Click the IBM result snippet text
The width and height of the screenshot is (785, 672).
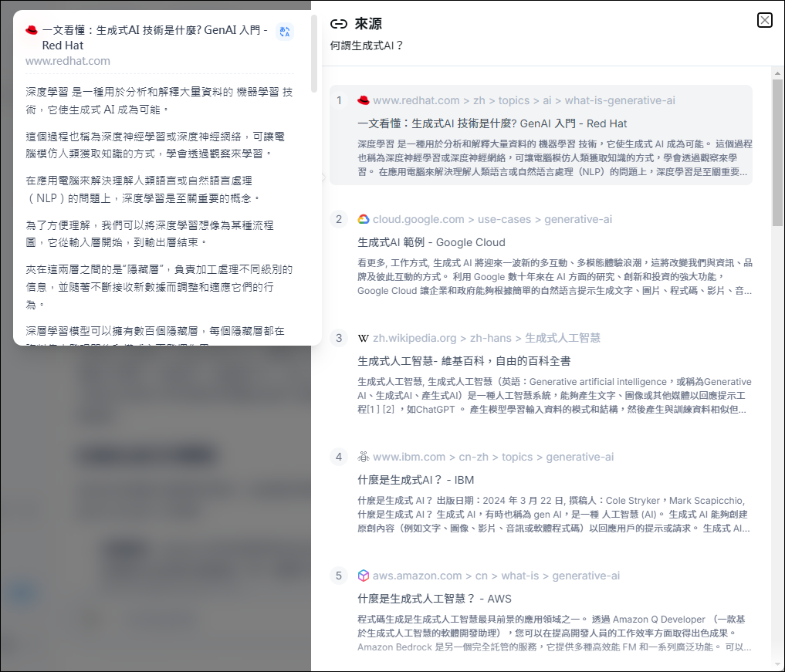click(x=553, y=515)
